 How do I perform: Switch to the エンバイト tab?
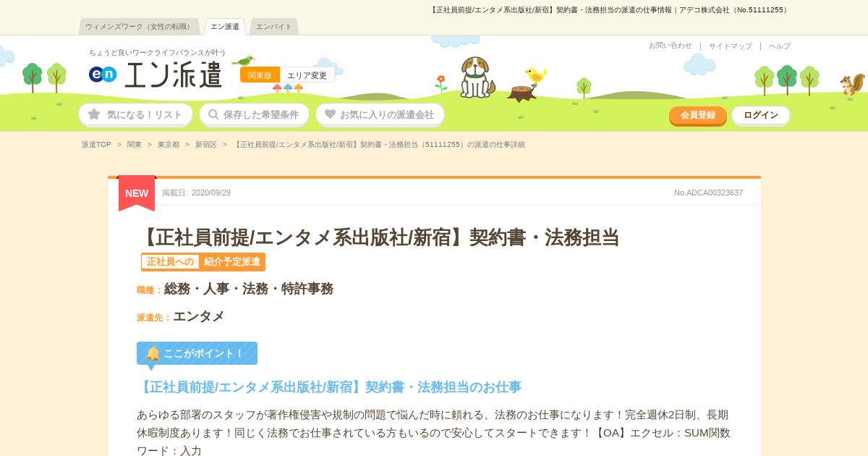pos(274,27)
